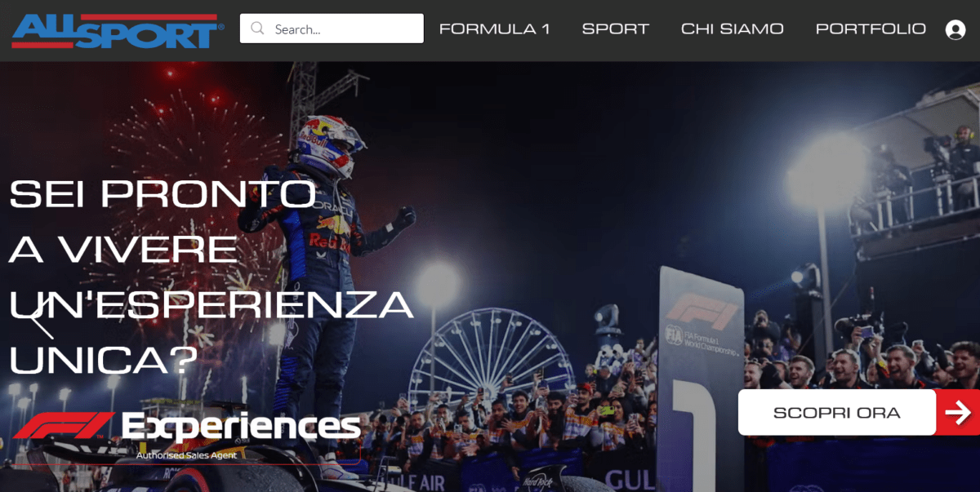Open the FORMULA 1 menu

tap(494, 29)
